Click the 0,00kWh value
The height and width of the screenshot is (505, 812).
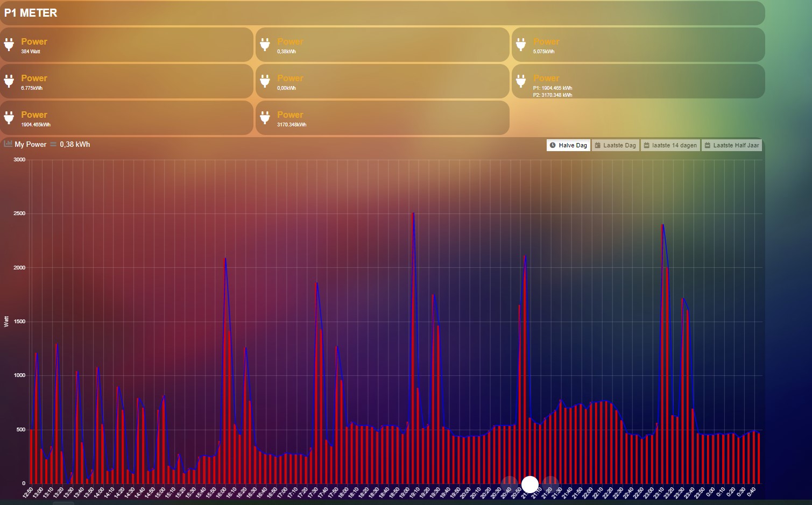tap(286, 88)
